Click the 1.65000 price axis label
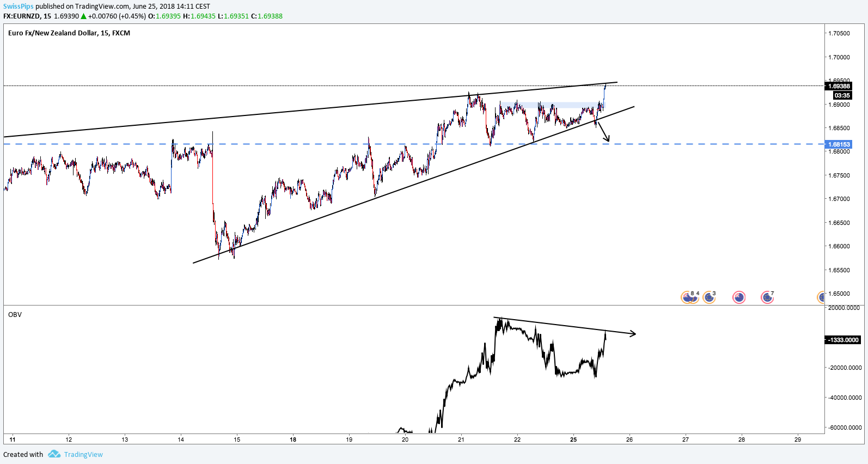The width and height of the screenshot is (868, 464). [839, 294]
